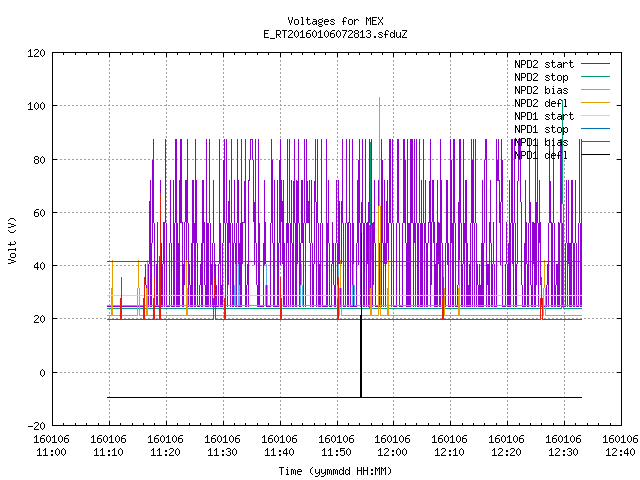Click the flat black line at -10 V
Image resolution: width=640 pixels, height=480 pixels.
pos(344,397)
